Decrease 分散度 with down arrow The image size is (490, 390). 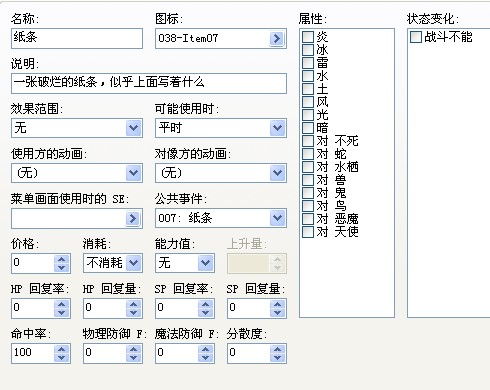278,357
